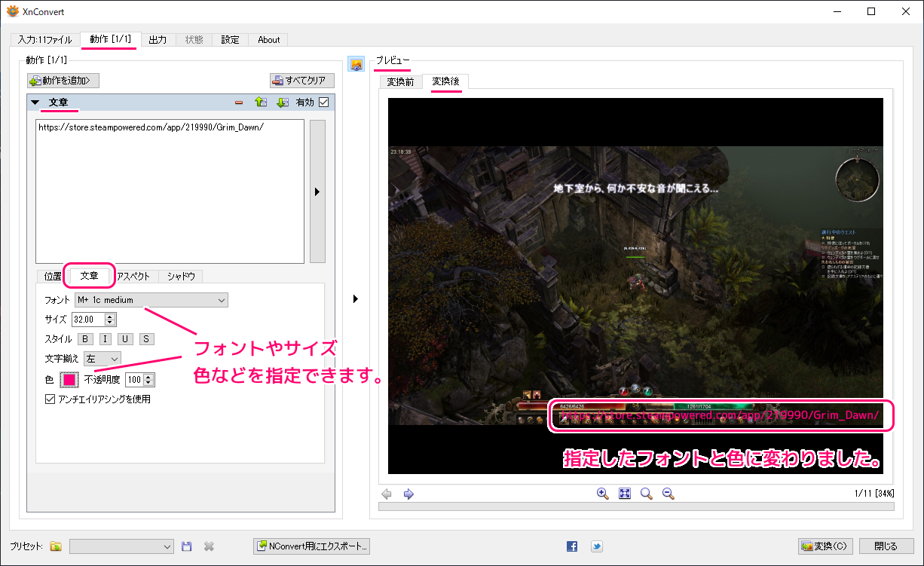Click the 動作を追加 button
The width and height of the screenshot is (924, 566).
click(63, 81)
